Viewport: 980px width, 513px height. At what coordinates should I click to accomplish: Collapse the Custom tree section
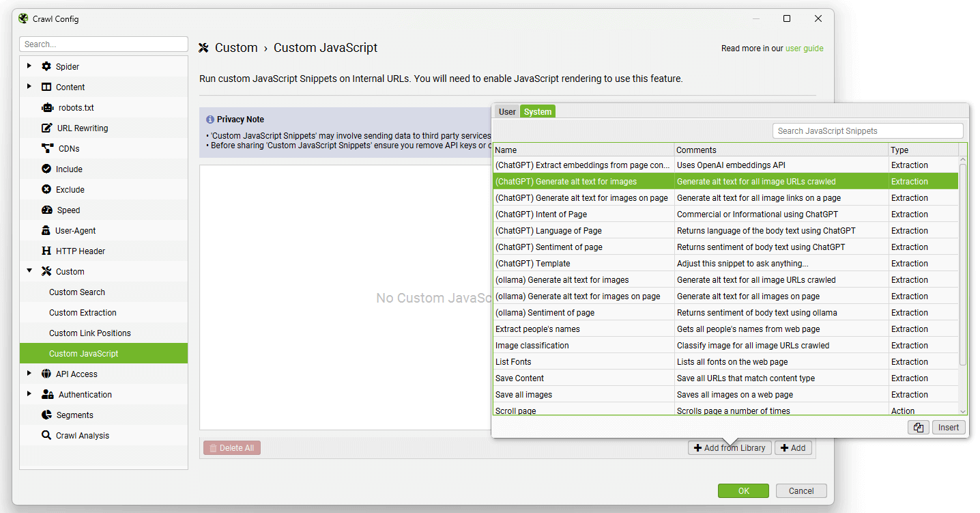coord(29,271)
